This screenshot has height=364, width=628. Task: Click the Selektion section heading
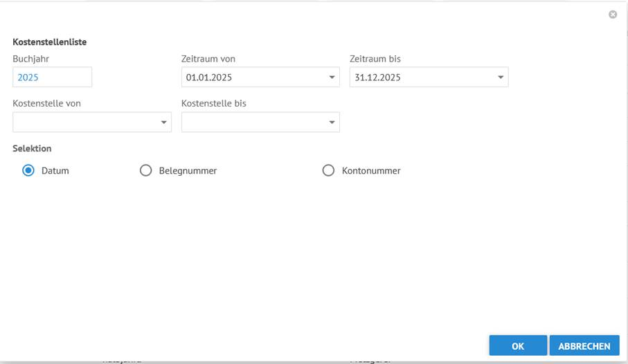pyautogui.click(x=32, y=148)
